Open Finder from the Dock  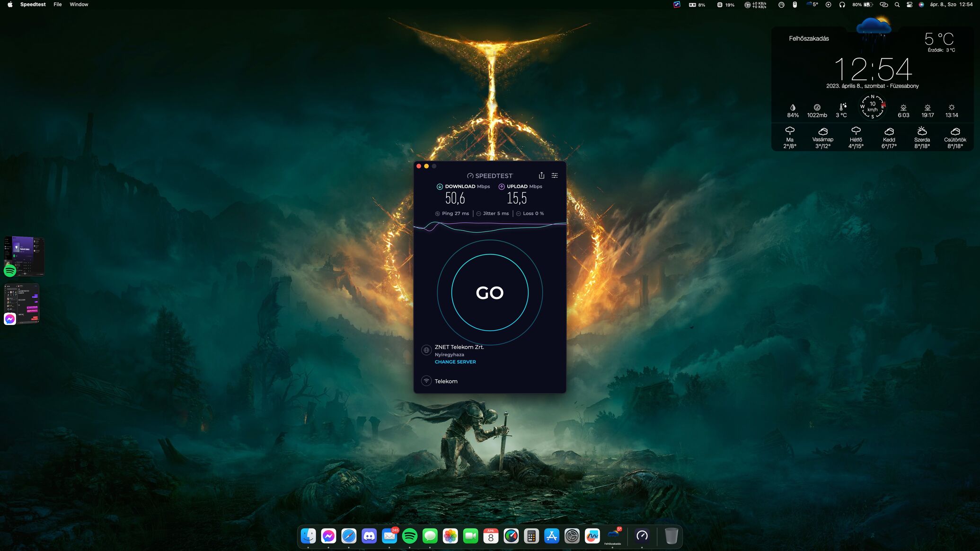click(x=308, y=536)
